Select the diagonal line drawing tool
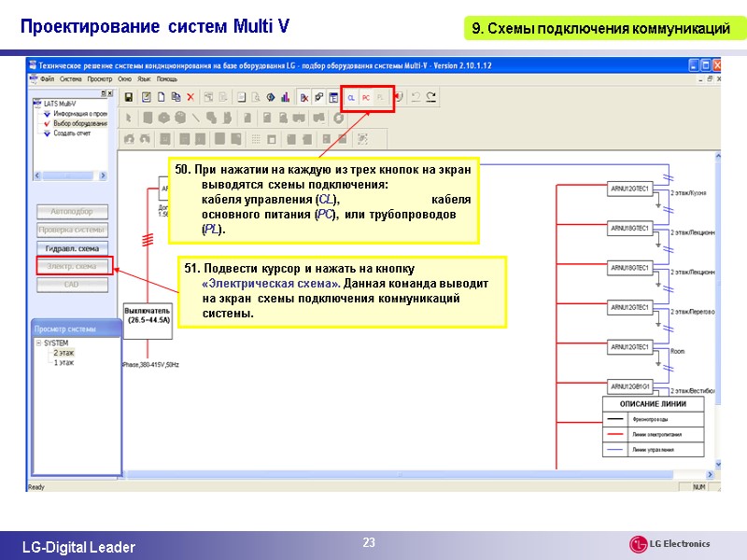The height and width of the screenshot is (560, 747). (x=196, y=118)
